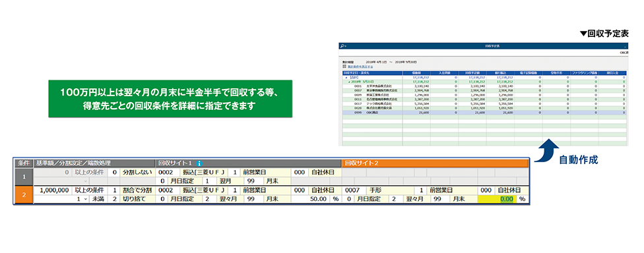Open the 集計条件を表示する link
The width and height of the screenshot is (644, 253).
(360, 66)
